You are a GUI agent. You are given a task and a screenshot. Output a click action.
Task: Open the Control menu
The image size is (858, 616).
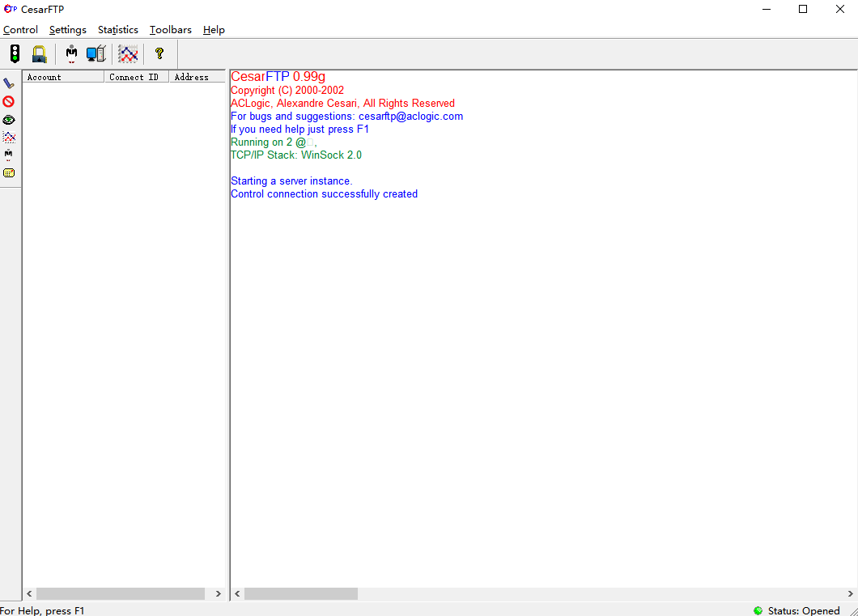point(20,30)
